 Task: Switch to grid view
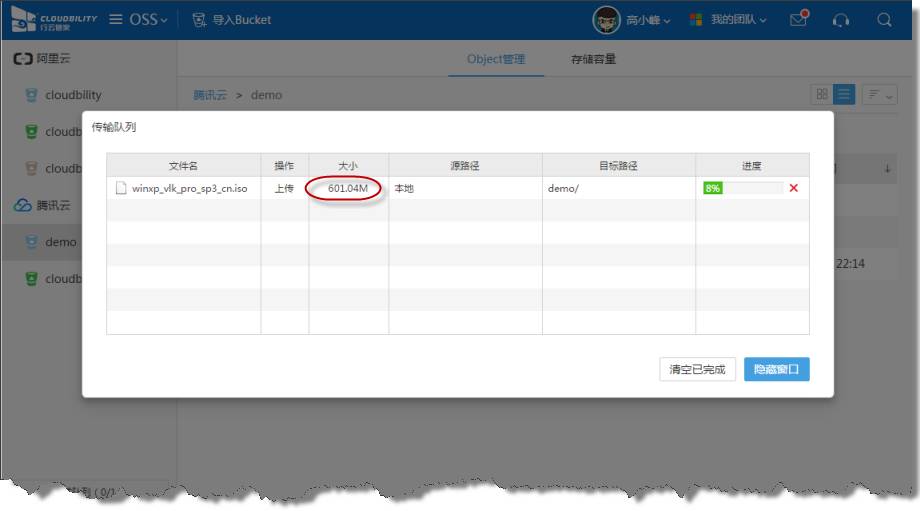pyautogui.click(x=822, y=94)
